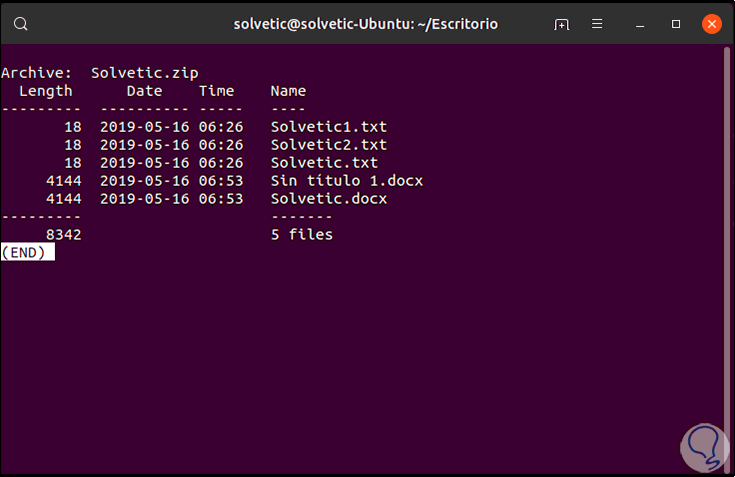Click the Sin título 1.docx entry
The height and width of the screenshot is (477, 735).
346,181
